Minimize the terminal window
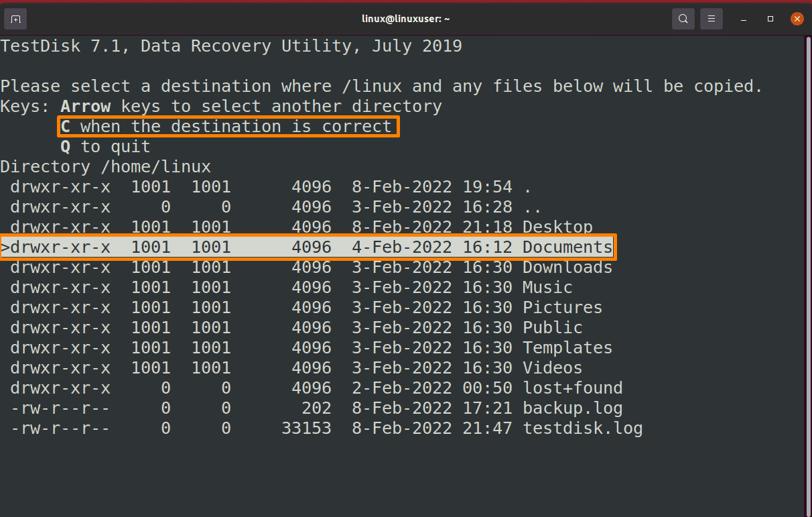812x517 pixels. (744, 19)
